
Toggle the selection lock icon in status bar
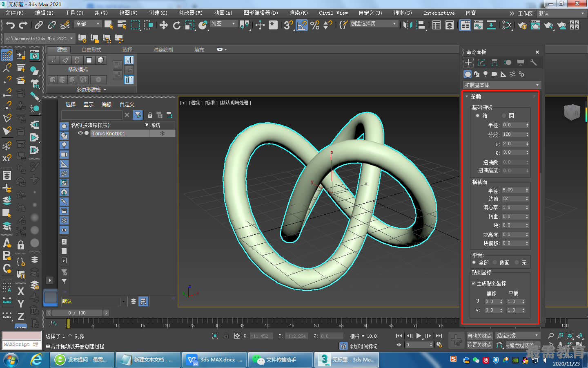226,336
